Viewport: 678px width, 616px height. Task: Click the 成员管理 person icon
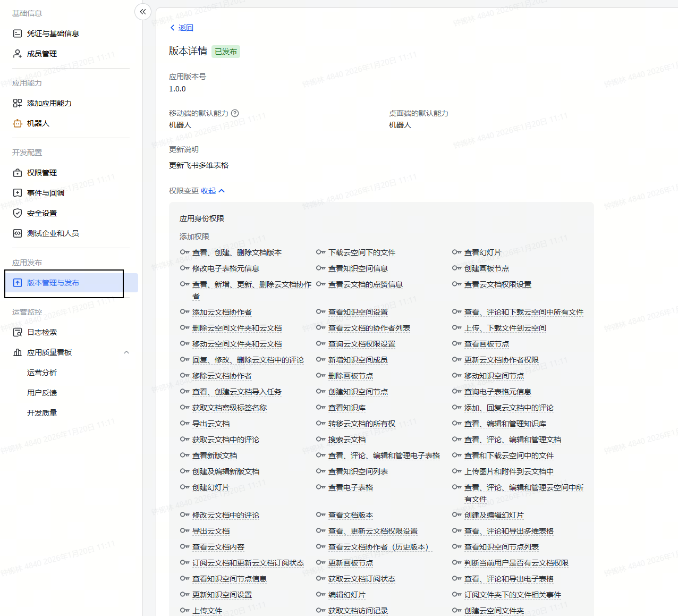click(18, 54)
